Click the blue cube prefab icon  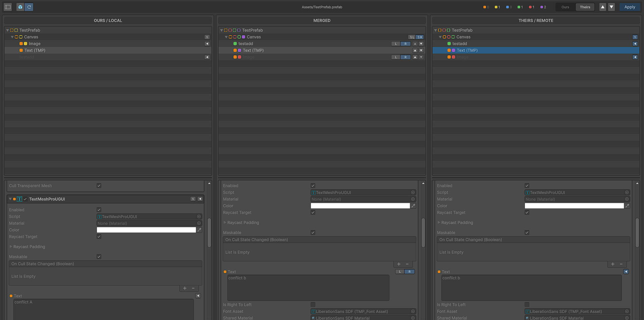click(x=20, y=7)
